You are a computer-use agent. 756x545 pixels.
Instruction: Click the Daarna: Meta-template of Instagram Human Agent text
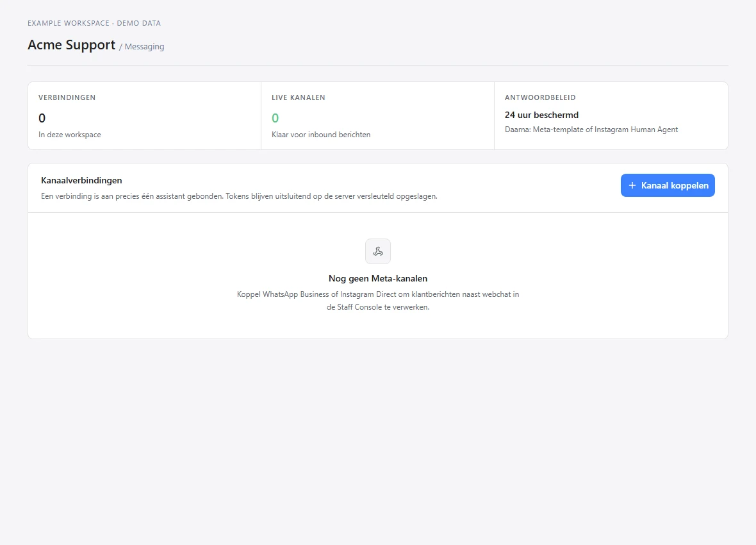click(591, 130)
